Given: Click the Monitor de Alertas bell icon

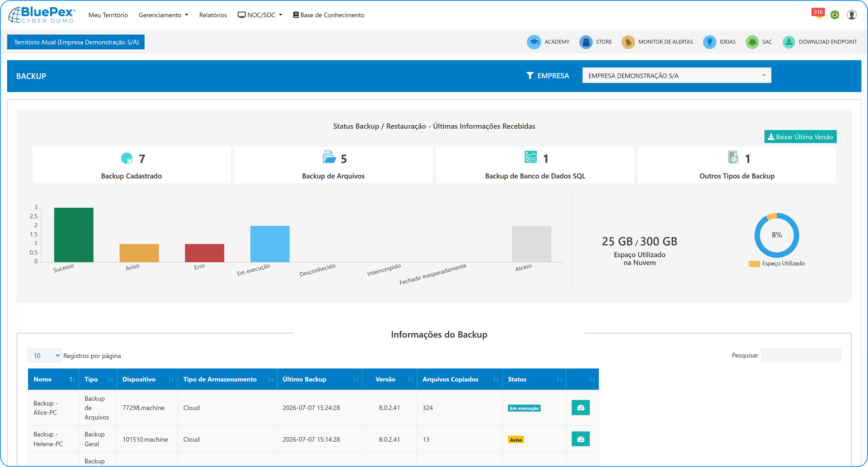Looking at the screenshot, I should [628, 42].
